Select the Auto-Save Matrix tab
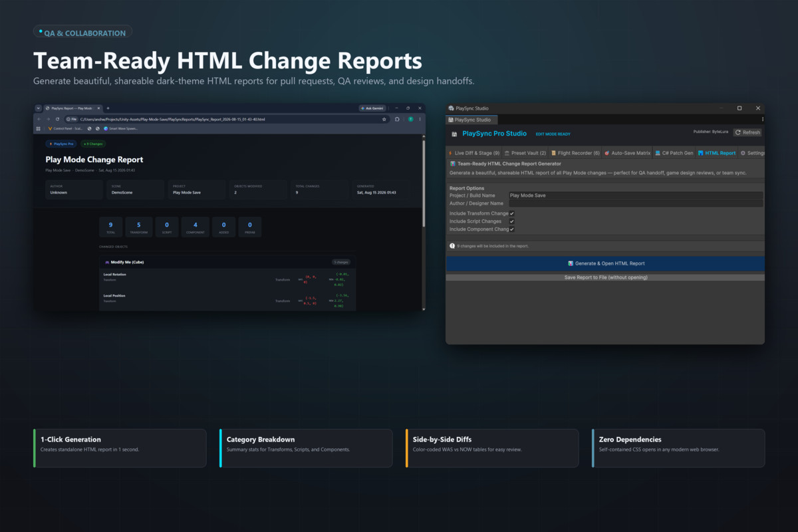Screen dimensions: 798x532 tap(626, 153)
